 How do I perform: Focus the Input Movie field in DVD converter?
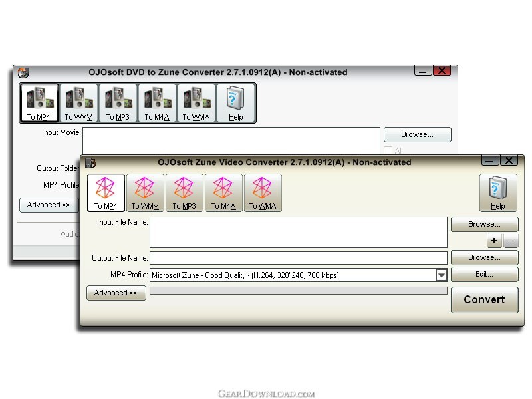pyautogui.click(x=231, y=141)
